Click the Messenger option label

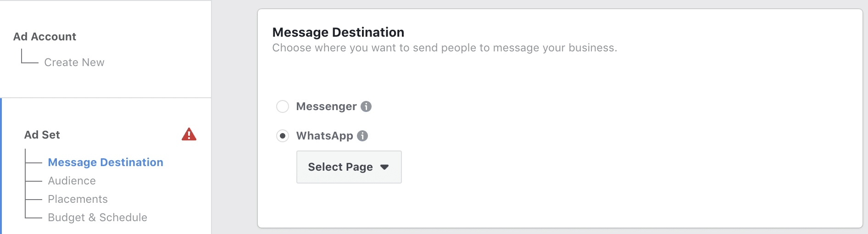coord(327,106)
